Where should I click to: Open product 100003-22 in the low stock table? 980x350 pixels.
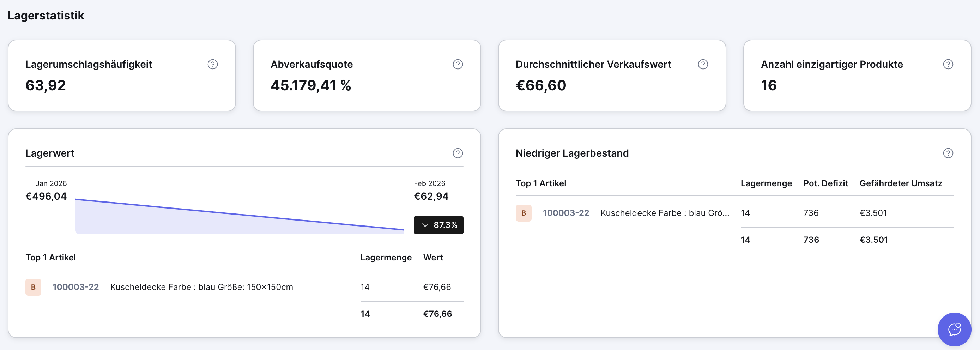pyautogui.click(x=566, y=213)
